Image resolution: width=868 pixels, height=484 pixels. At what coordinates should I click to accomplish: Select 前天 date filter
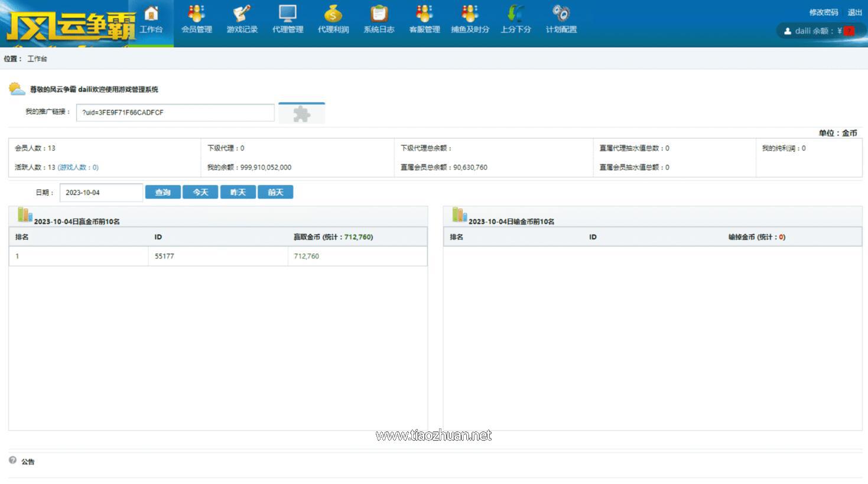point(275,192)
